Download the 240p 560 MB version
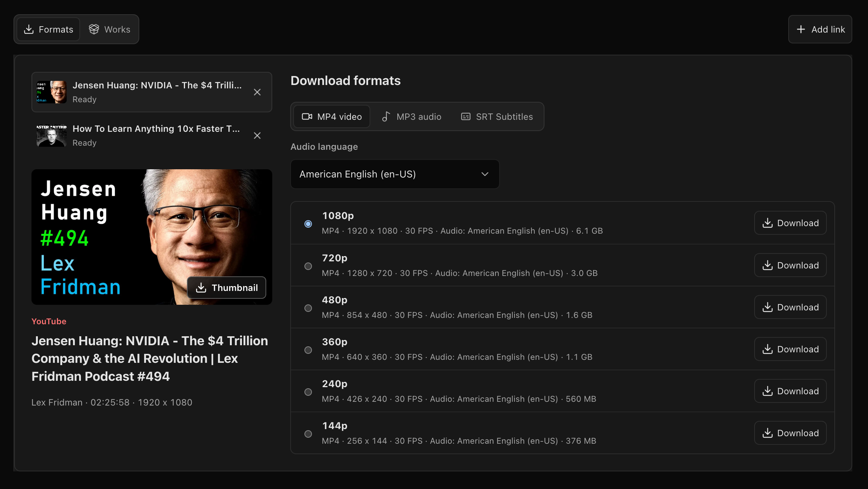This screenshot has height=489, width=868. click(x=790, y=391)
